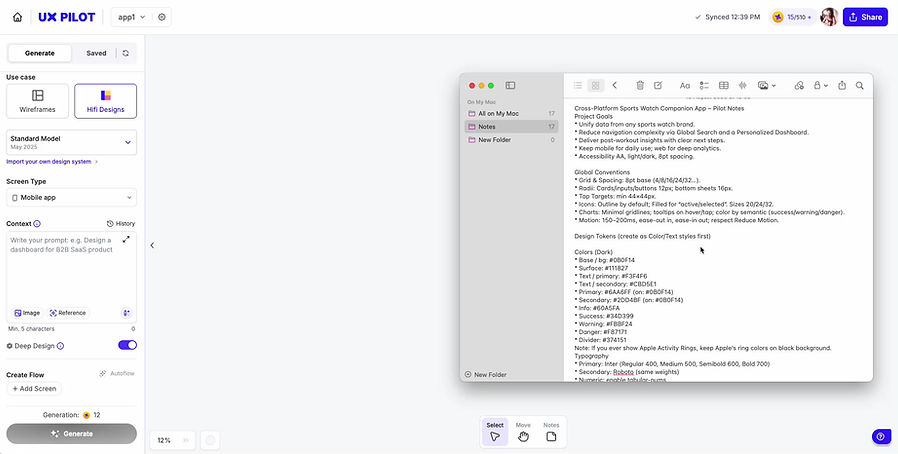
Task: Share note using Notes share icon
Action: (x=842, y=85)
